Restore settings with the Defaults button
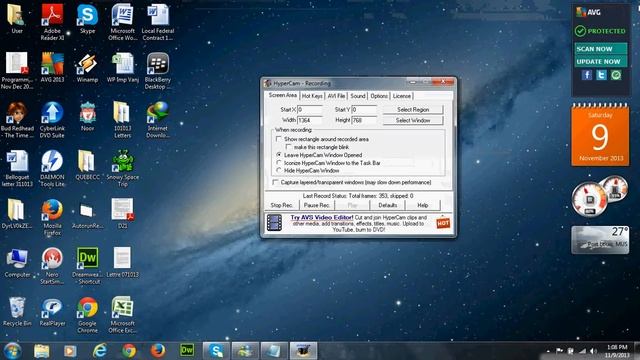Image resolution: width=640 pixels, height=360 pixels. (x=387, y=205)
